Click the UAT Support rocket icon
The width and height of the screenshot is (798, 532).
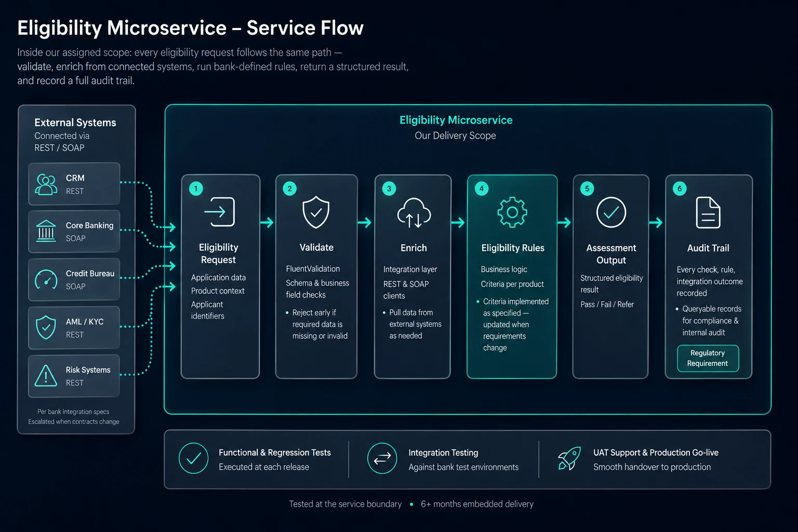pos(569,458)
